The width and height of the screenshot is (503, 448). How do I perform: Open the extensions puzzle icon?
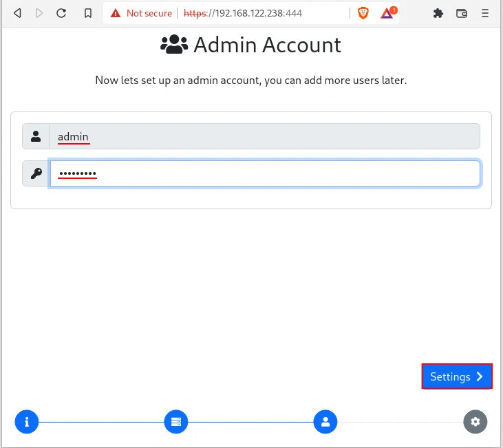coord(438,13)
